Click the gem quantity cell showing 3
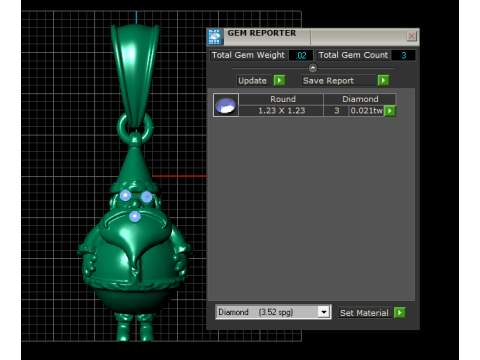480x360 pixels. point(337,111)
